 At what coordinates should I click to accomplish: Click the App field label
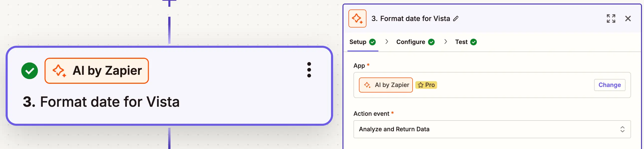tap(359, 65)
